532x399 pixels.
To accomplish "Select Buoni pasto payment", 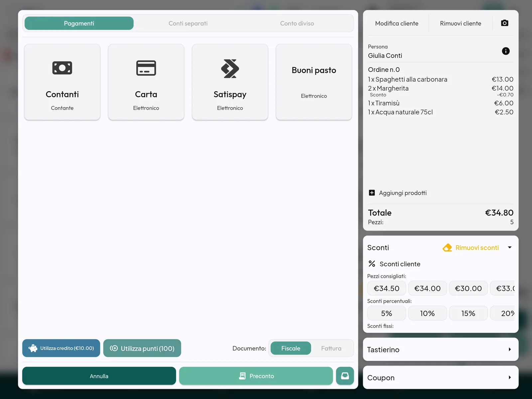I will (314, 82).
